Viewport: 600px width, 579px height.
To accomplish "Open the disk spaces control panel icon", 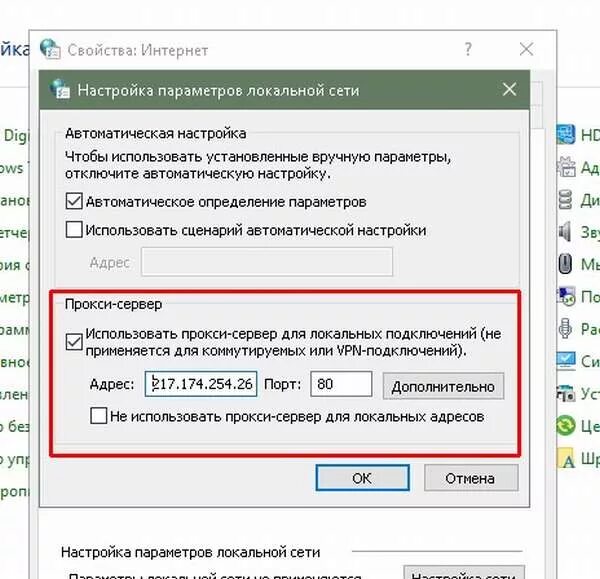I will tap(566, 199).
